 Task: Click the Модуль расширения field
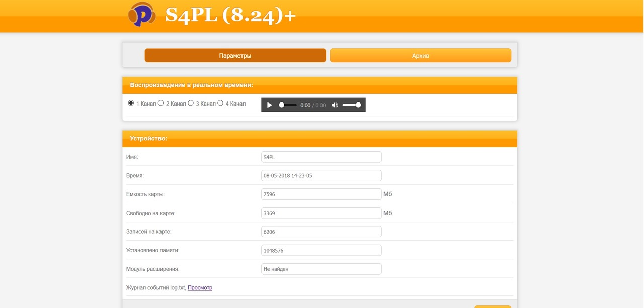pos(321,269)
